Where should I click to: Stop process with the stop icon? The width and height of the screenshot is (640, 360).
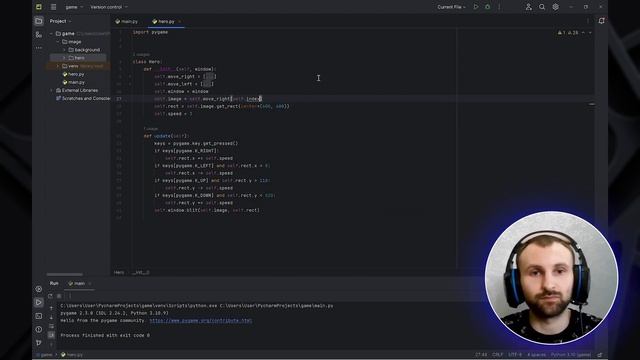(60, 296)
